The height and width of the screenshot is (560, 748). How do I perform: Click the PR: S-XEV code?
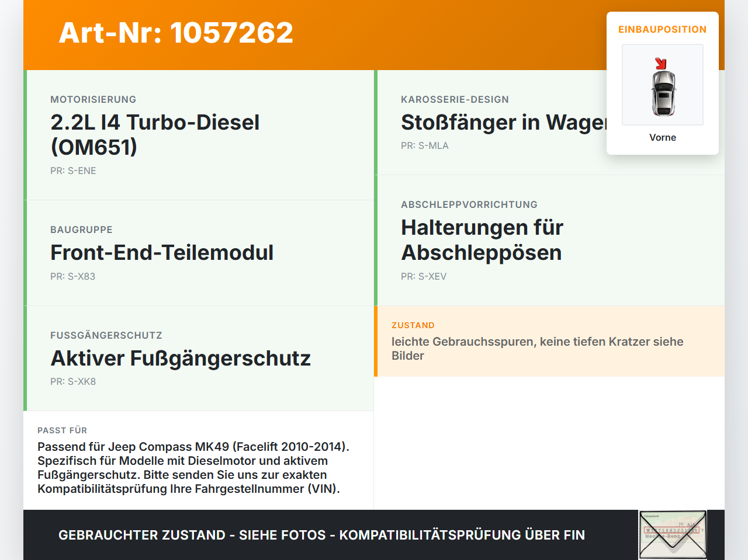424,276
